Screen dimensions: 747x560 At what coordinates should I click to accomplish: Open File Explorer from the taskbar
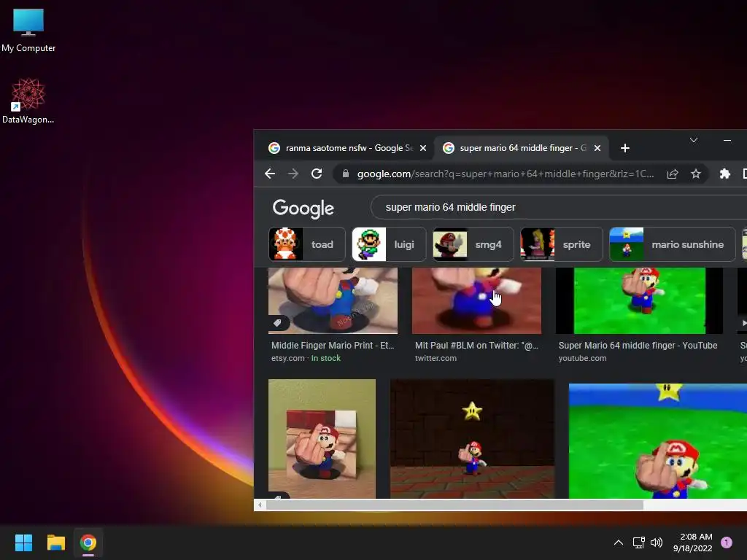55,542
